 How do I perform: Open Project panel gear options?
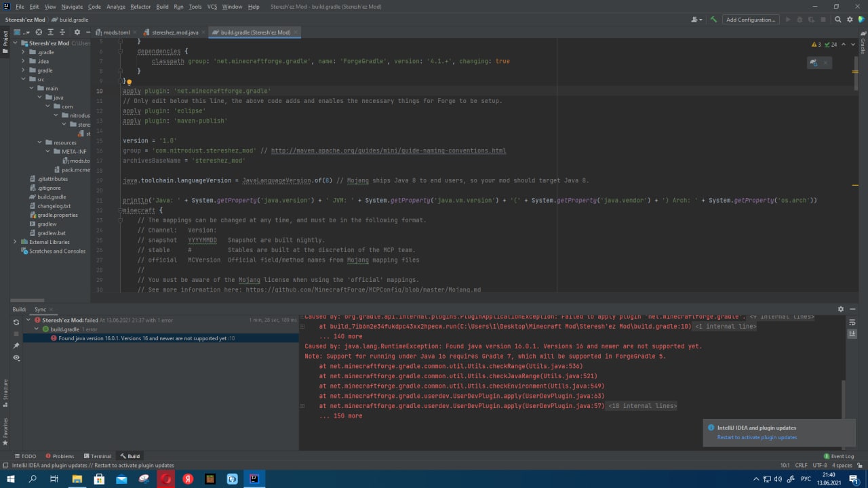click(x=77, y=32)
